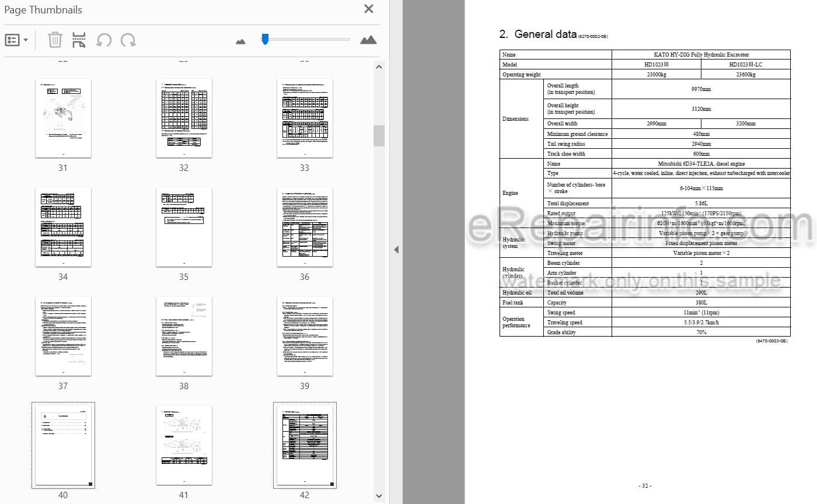
Task: Select page 31 thumbnail
Action: click(63, 118)
